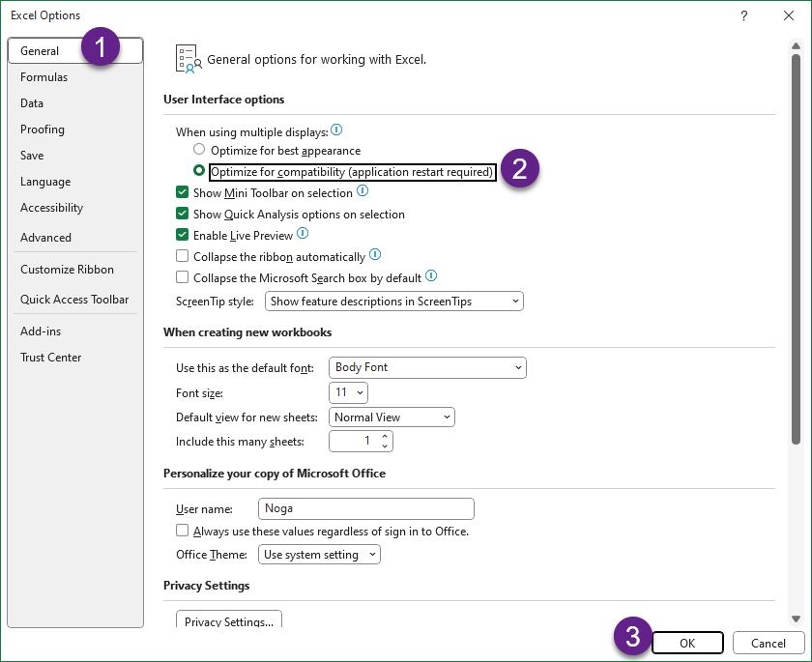This screenshot has width=812, height=662.
Task: Enable Collapse the ribbon automatically checkbox
Action: tap(182, 257)
